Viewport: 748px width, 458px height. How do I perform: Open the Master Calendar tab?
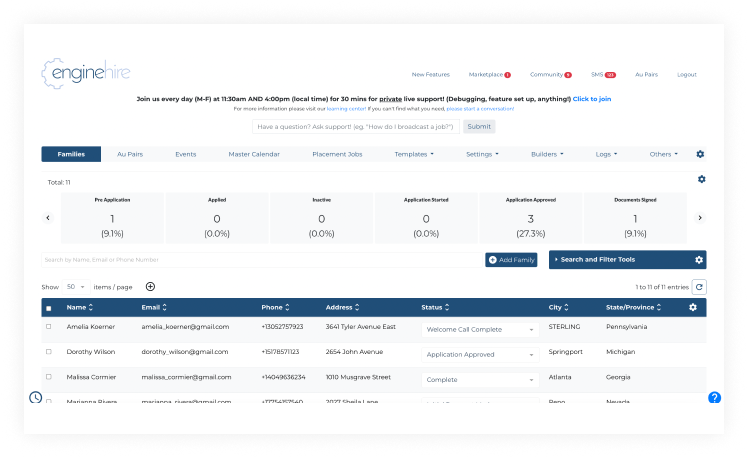254,154
